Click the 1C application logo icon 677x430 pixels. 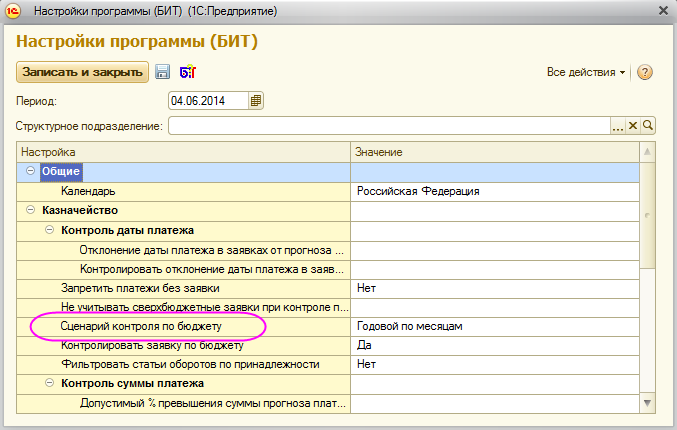click(x=13, y=11)
